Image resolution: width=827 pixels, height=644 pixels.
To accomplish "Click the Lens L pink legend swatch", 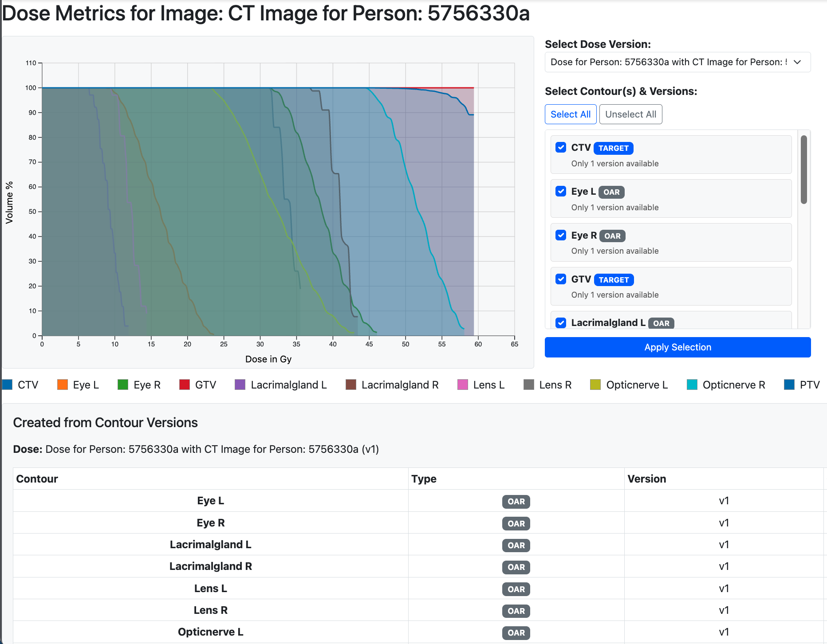I will 463,385.
